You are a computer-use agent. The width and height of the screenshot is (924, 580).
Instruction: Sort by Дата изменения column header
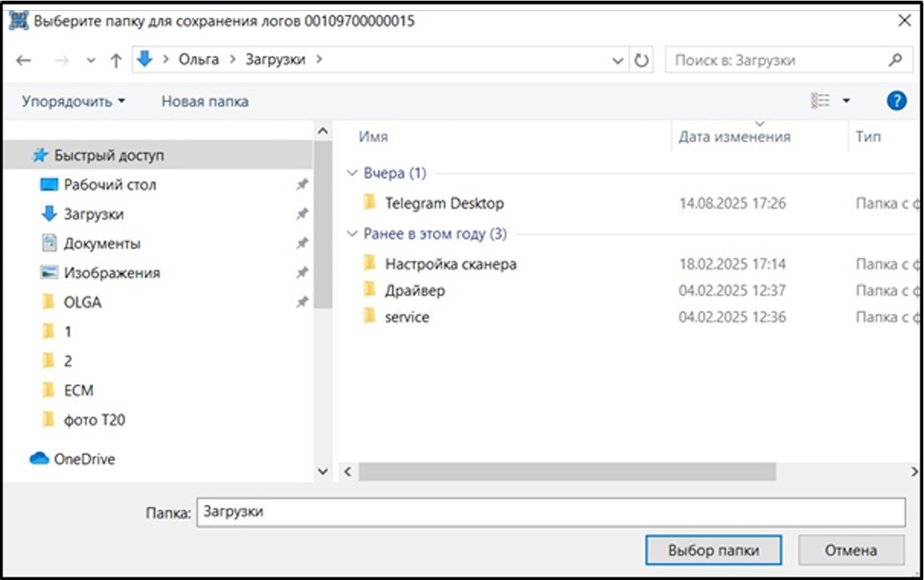pos(735,137)
